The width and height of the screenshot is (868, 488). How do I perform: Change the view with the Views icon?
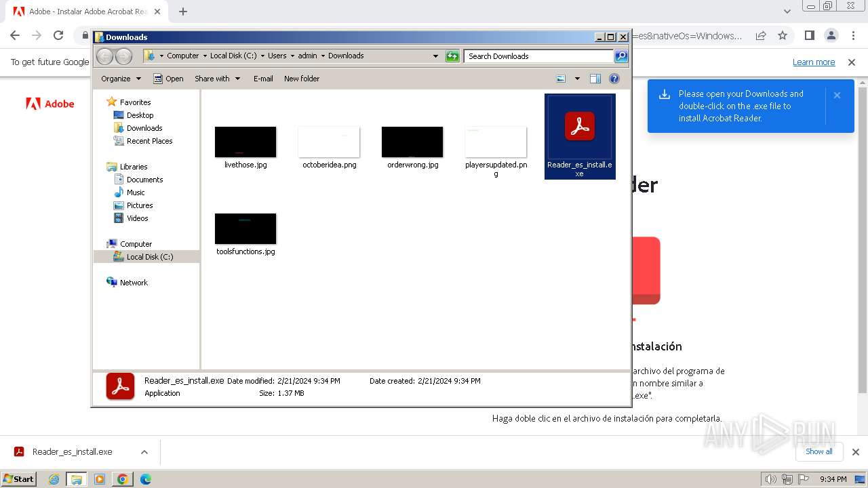tap(561, 79)
